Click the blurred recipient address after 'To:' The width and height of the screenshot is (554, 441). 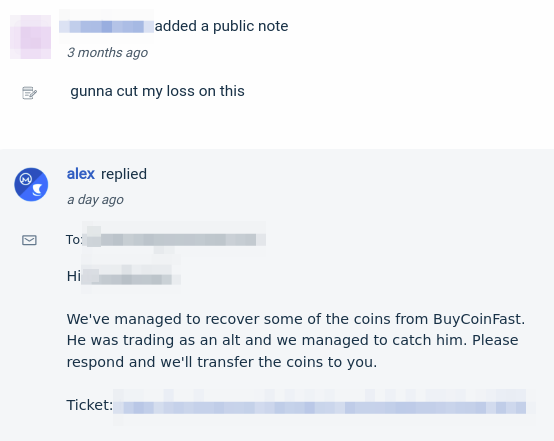click(x=174, y=240)
